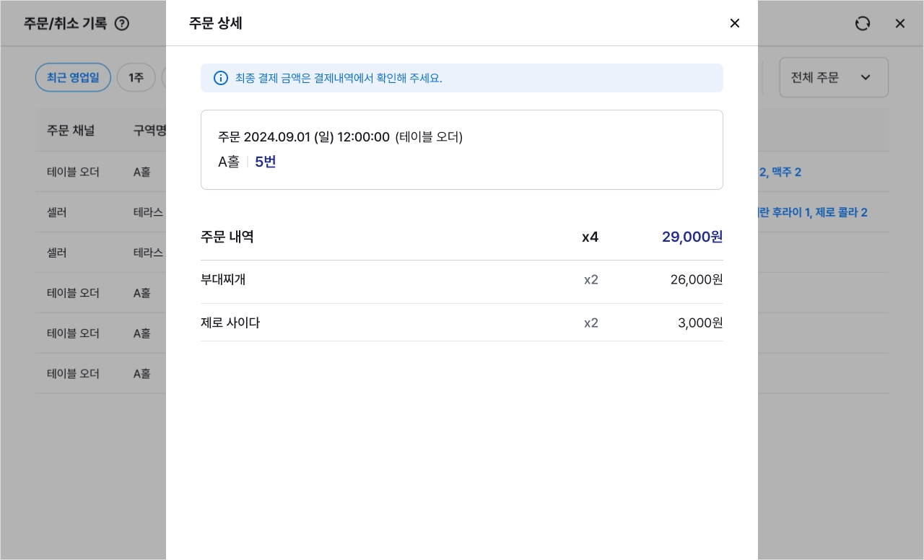Click the 제로 콜라 2 order link
Screen dimensions: 924x560
pos(842,212)
